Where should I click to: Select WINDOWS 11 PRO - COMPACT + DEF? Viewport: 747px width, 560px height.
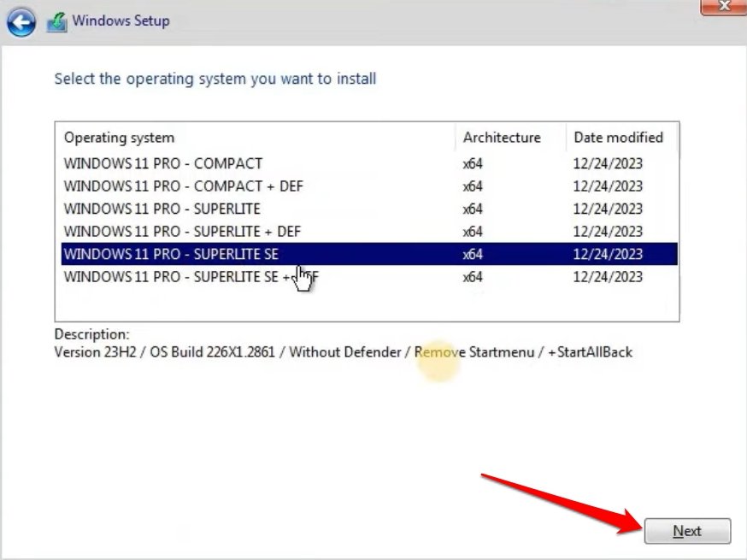click(369, 186)
